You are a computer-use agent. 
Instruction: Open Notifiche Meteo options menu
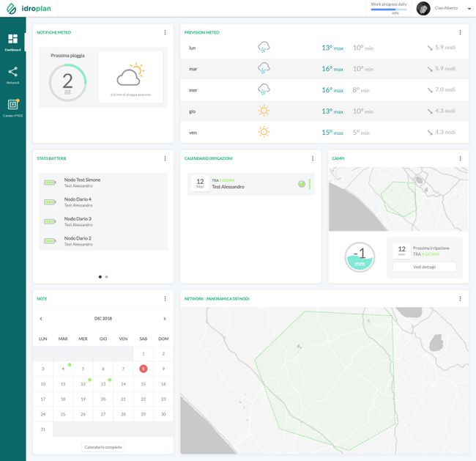pyautogui.click(x=166, y=32)
